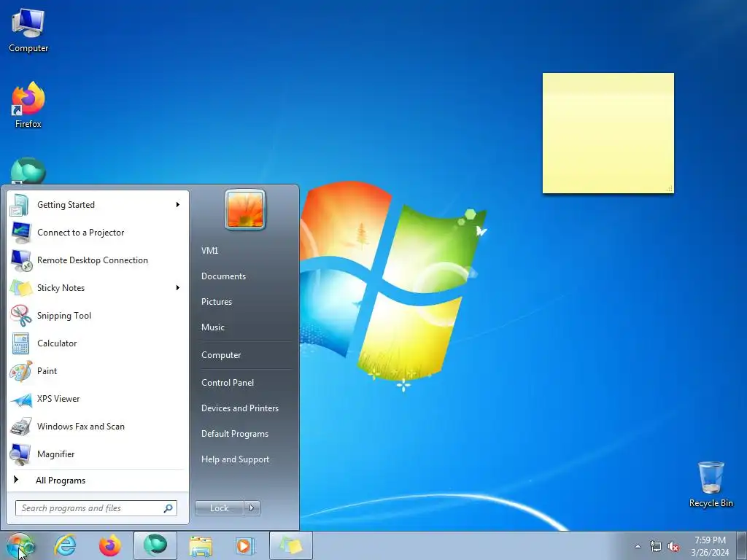Open Windows Explorer from the taskbar

tap(201, 545)
